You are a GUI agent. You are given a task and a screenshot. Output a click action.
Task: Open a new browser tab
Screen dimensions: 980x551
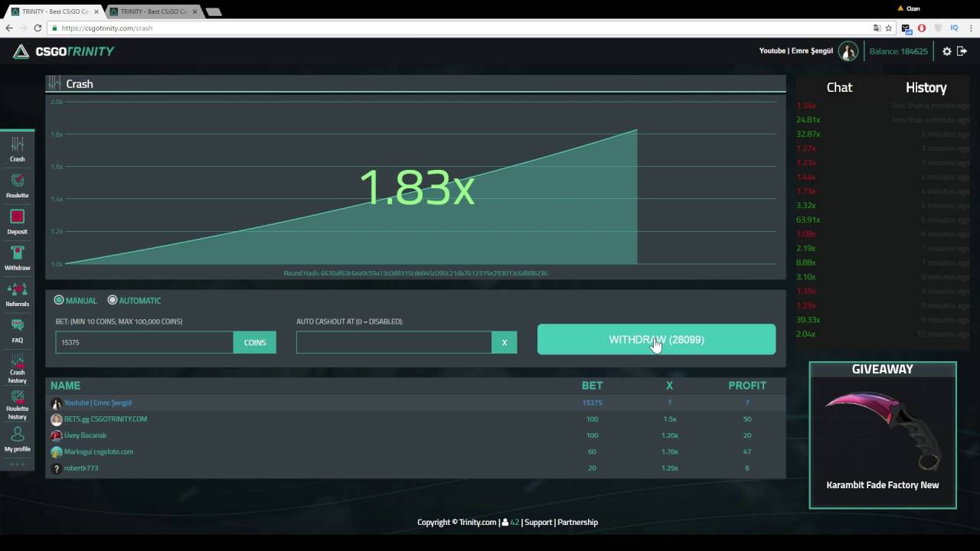point(214,11)
